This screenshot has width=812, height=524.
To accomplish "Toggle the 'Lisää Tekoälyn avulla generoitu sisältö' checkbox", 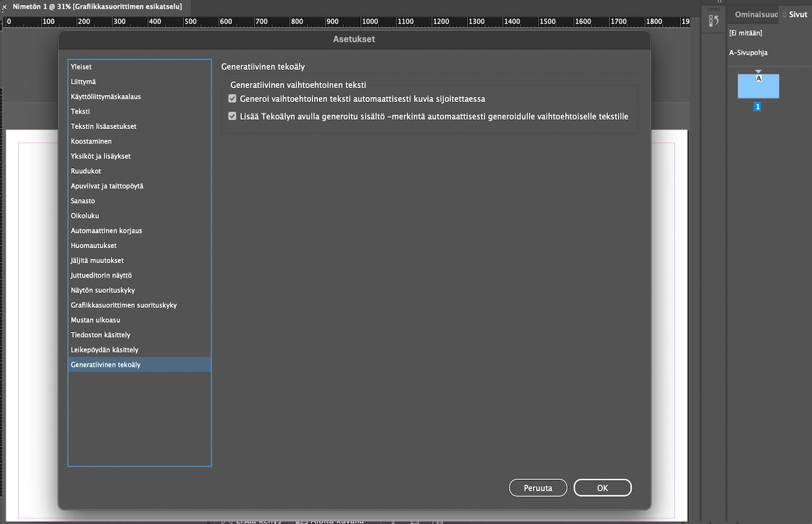I will 232,117.
